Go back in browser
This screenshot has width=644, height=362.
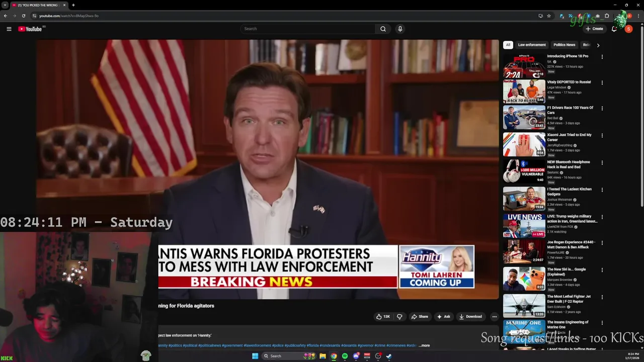(5, 16)
